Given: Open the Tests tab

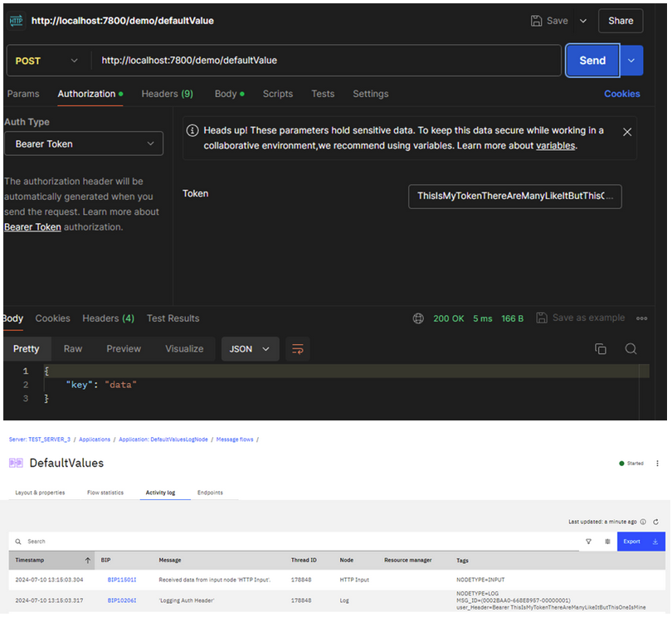Looking at the screenshot, I should coord(323,94).
